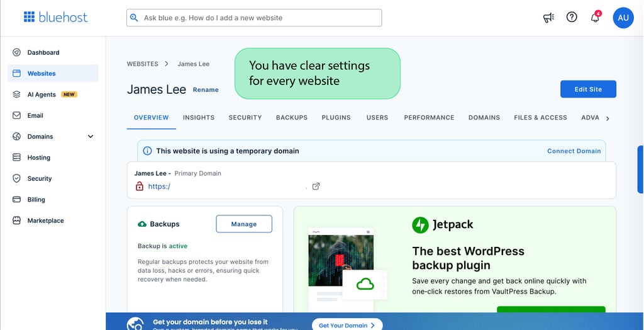Click the Marketplace store sidebar icon

pos(16,220)
